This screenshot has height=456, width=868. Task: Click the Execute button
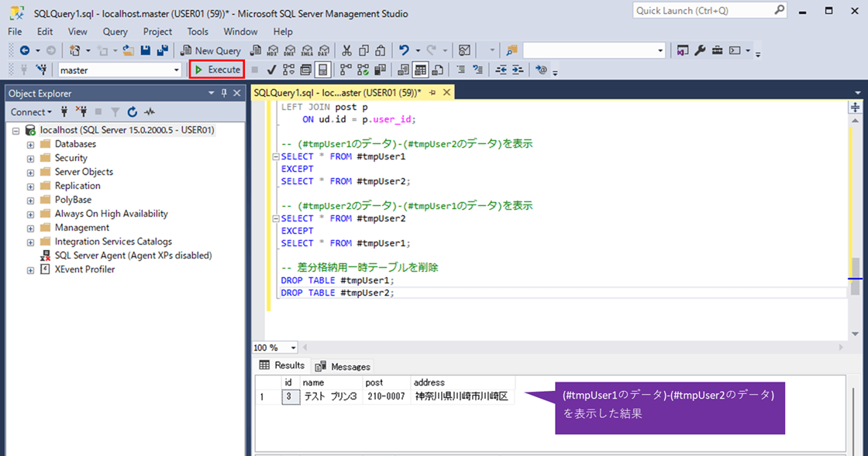click(x=217, y=70)
